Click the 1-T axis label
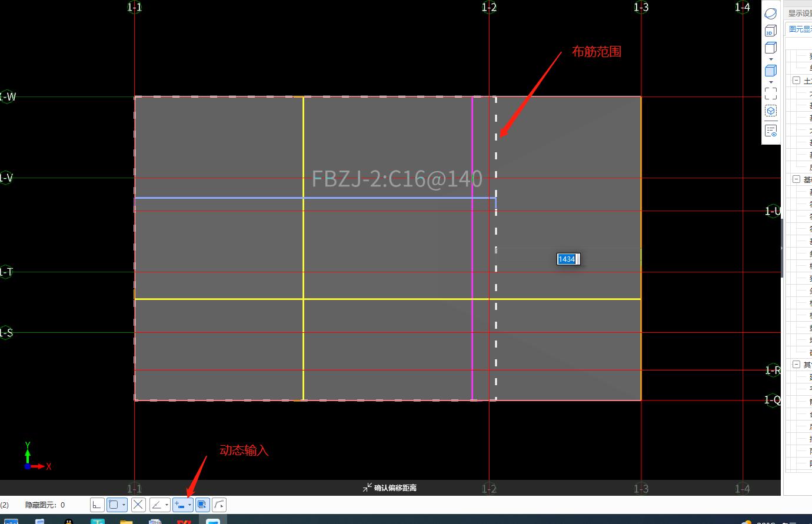The image size is (812, 524). pos(6,272)
